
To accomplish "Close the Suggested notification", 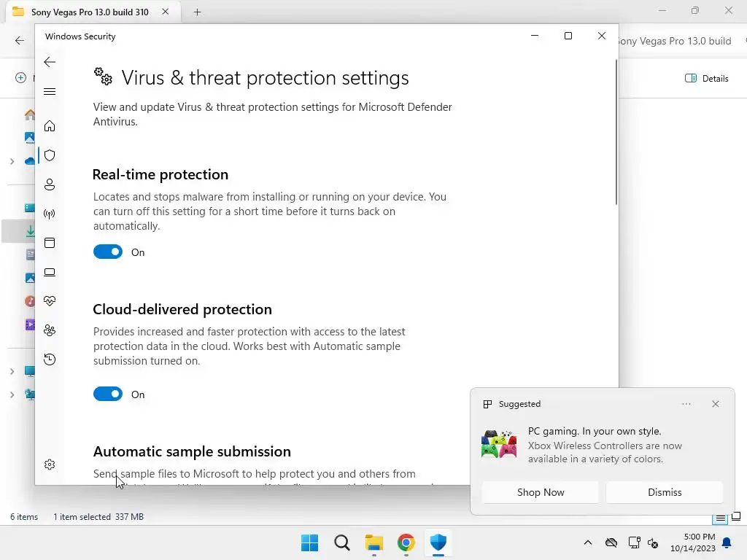I will (x=716, y=404).
